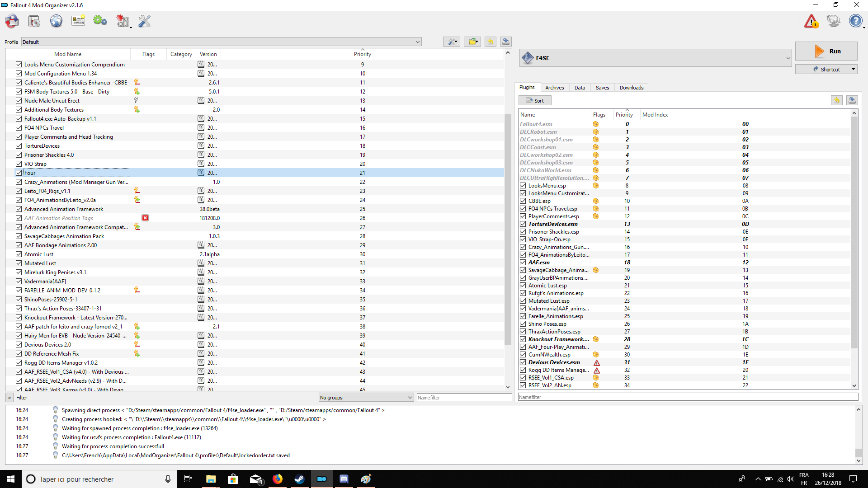Switch to the Saves tab
The height and width of the screenshot is (488, 868).
[x=602, y=88]
